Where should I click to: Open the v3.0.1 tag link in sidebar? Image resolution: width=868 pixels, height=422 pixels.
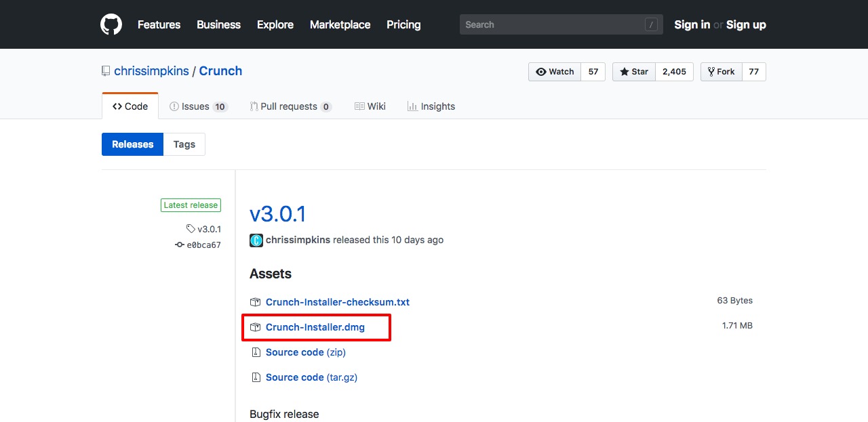point(203,229)
